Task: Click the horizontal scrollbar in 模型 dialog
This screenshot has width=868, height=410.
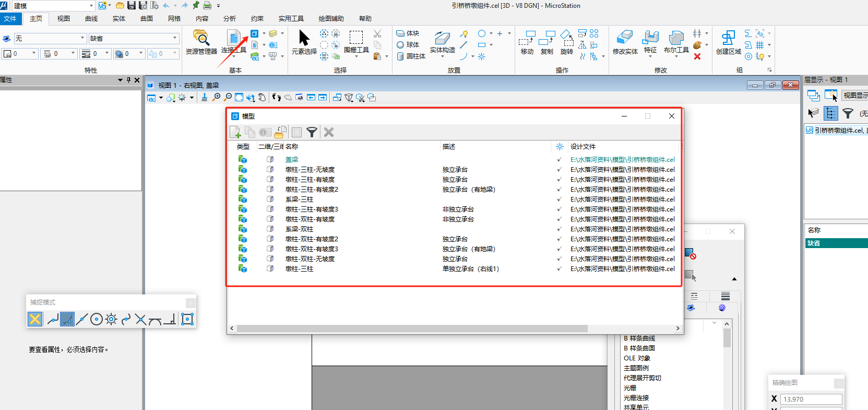Action: click(x=411, y=329)
